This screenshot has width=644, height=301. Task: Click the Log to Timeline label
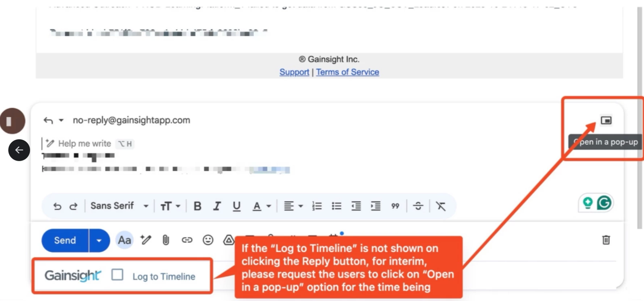[164, 277]
